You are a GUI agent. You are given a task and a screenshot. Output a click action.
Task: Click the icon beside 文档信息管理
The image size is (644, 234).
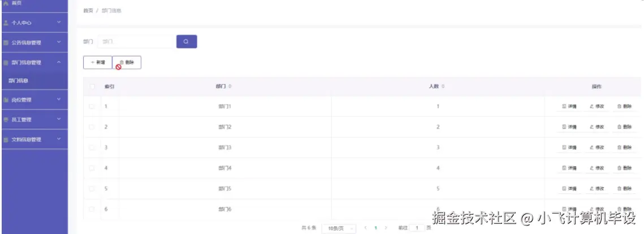pyautogui.click(x=6, y=140)
